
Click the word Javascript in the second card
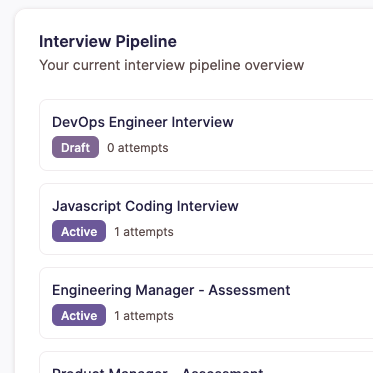click(x=87, y=206)
